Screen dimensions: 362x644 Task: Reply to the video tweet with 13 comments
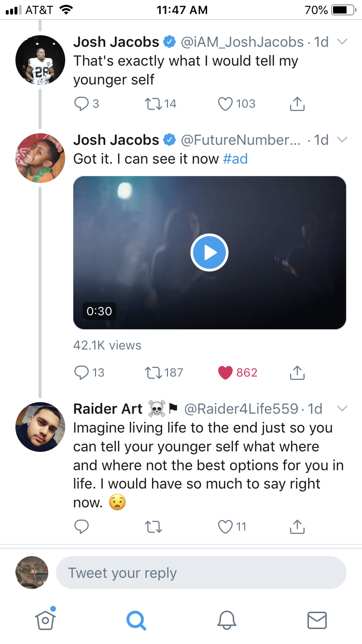click(x=81, y=373)
